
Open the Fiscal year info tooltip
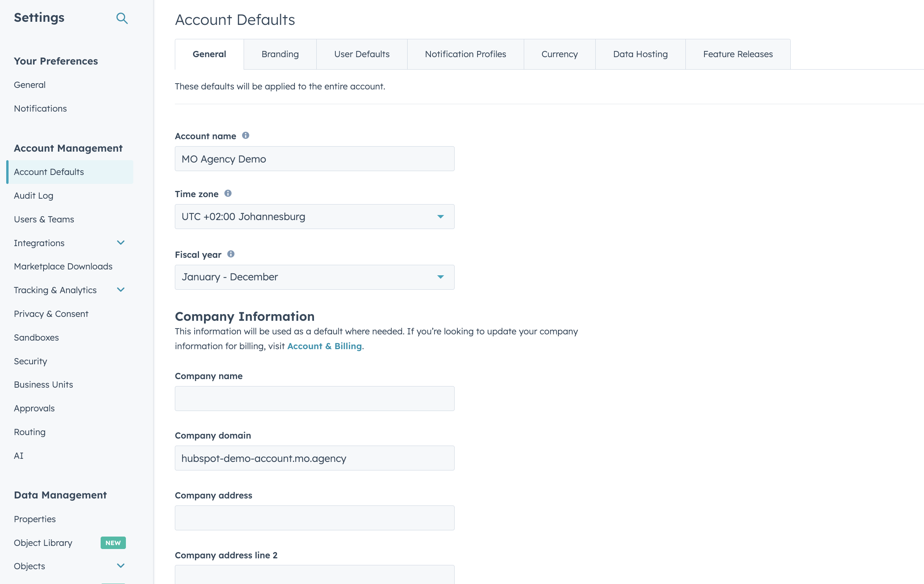click(x=230, y=254)
